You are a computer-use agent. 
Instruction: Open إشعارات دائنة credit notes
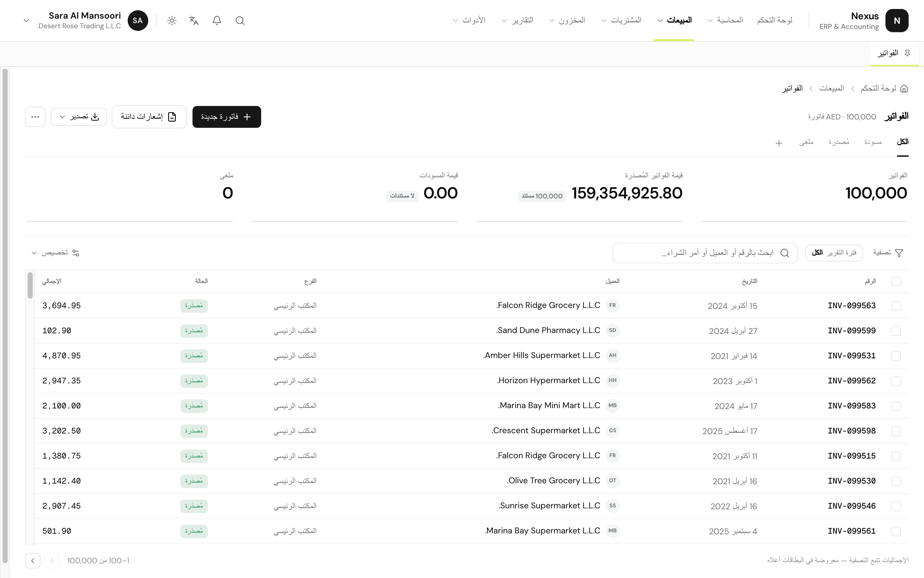149,117
